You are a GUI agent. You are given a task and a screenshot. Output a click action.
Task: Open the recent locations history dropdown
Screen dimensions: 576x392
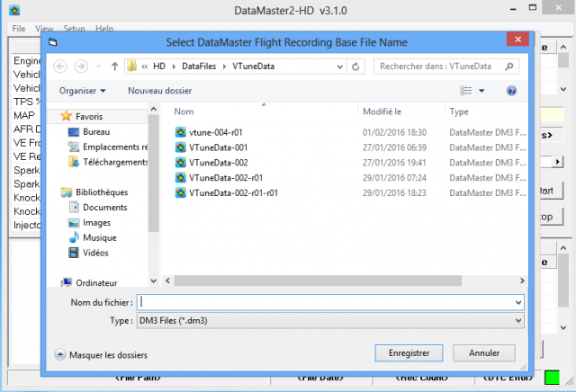click(98, 67)
